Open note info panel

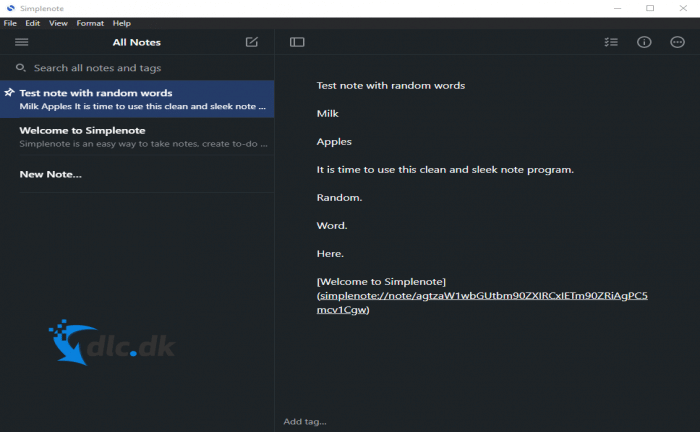[644, 42]
